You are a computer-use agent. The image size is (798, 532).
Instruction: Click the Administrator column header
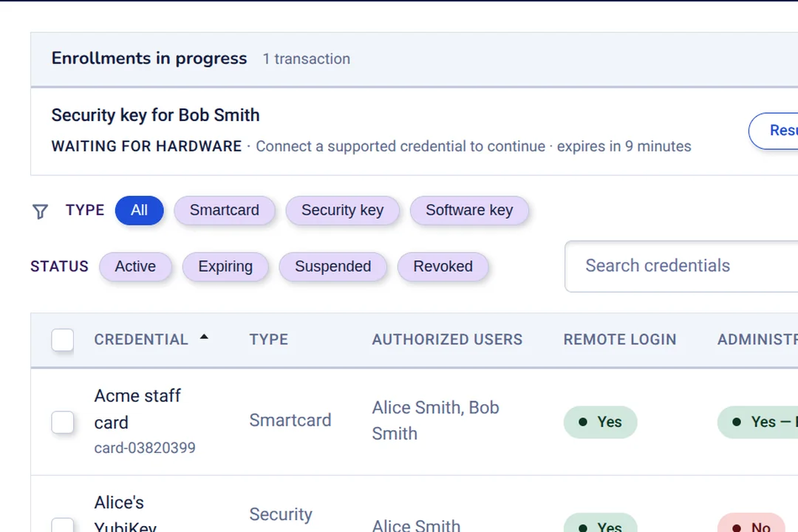(758, 340)
